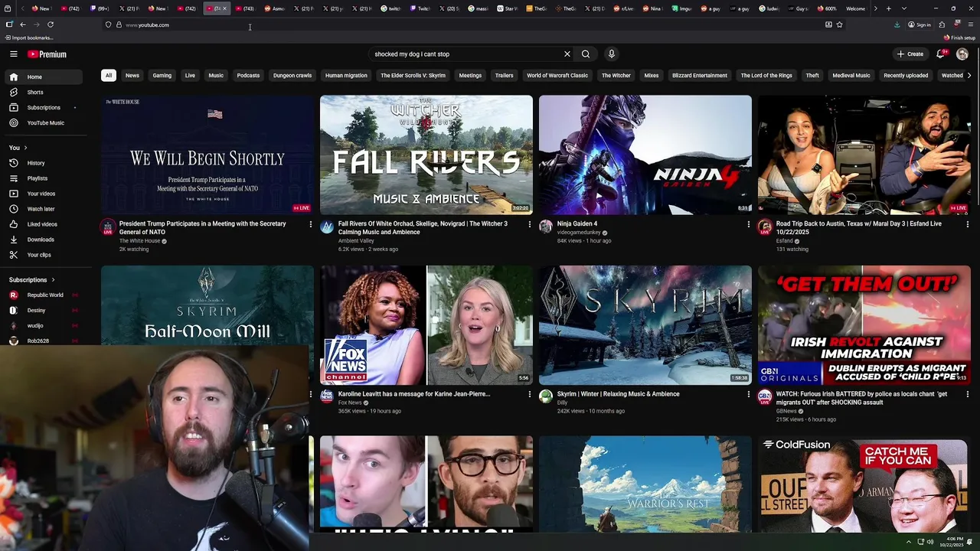Screen dimensions: 980x551
Task: Select the News category chip
Action: point(132,76)
